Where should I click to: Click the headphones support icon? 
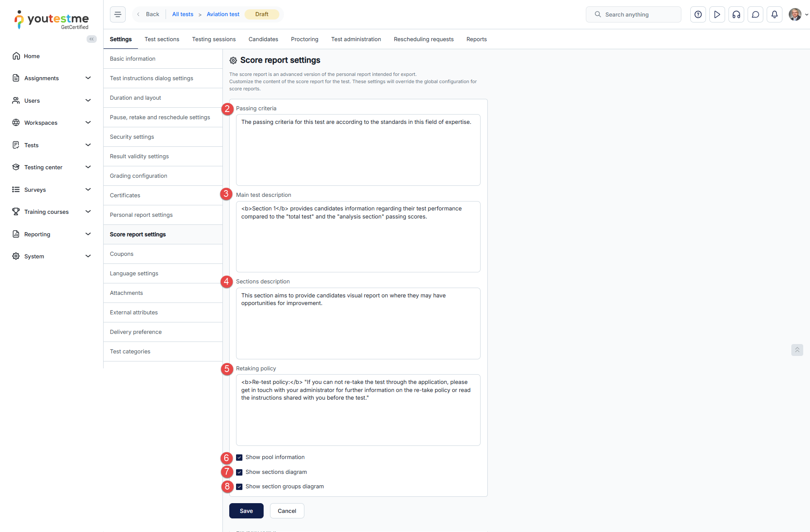736,14
